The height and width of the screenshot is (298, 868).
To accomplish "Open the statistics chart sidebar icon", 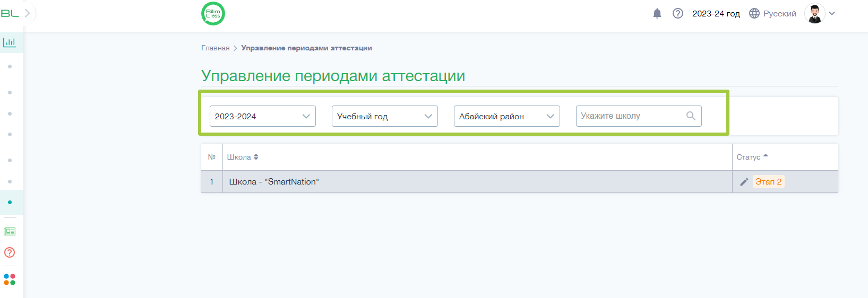I will (10, 42).
